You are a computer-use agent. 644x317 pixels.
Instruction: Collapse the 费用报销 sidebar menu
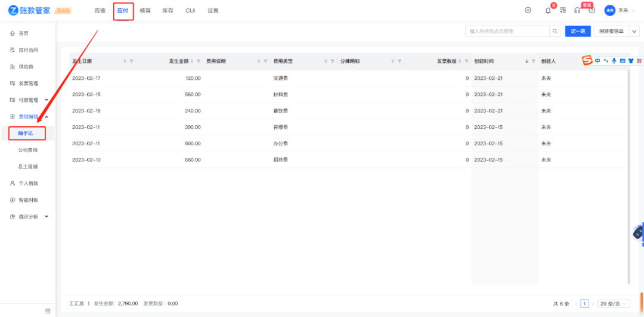pyautogui.click(x=47, y=117)
